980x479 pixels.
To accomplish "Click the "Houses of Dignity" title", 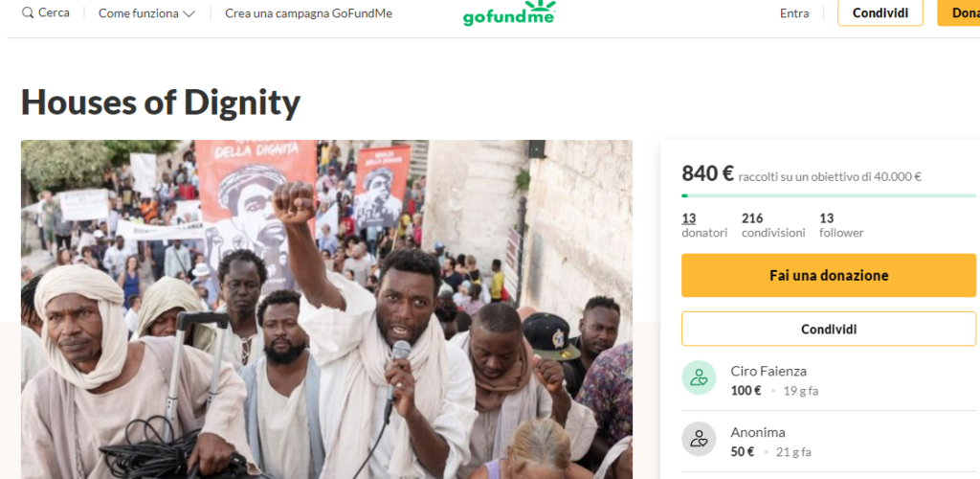I will pos(161,102).
